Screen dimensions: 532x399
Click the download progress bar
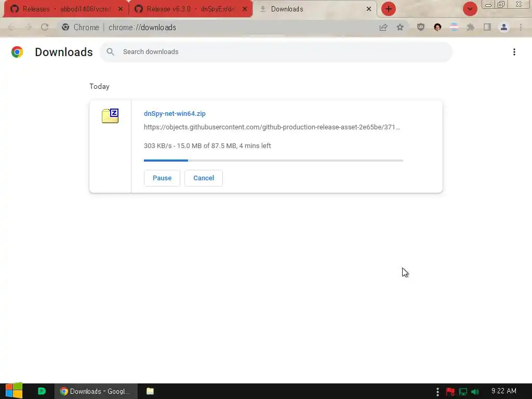(273, 160)
